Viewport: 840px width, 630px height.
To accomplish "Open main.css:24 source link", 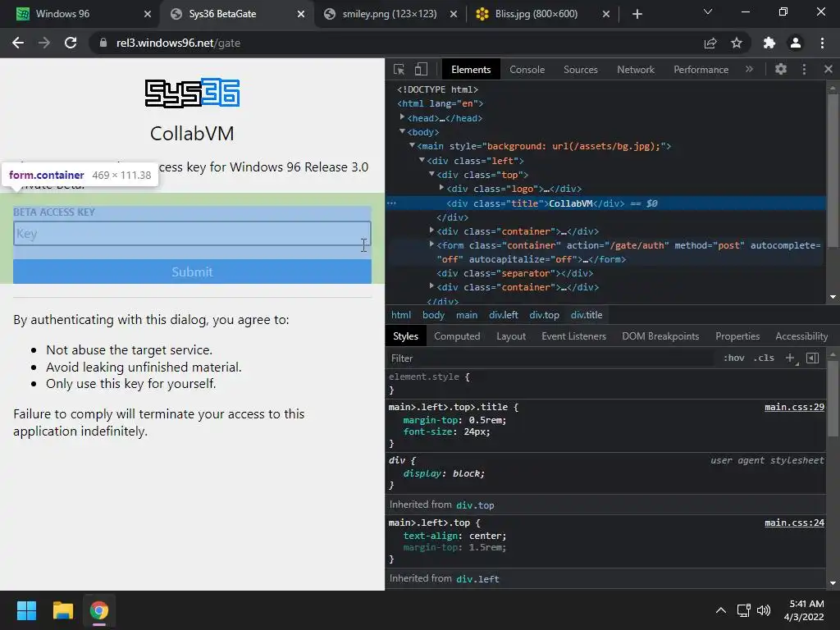I will pyautogui.click(x=794, y=523).
